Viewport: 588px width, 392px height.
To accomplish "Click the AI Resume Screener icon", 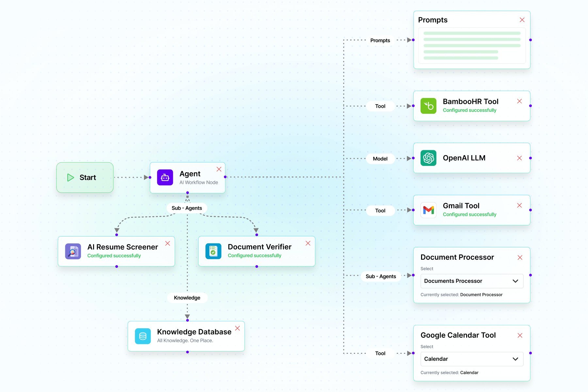I will [x=73, y=252].
